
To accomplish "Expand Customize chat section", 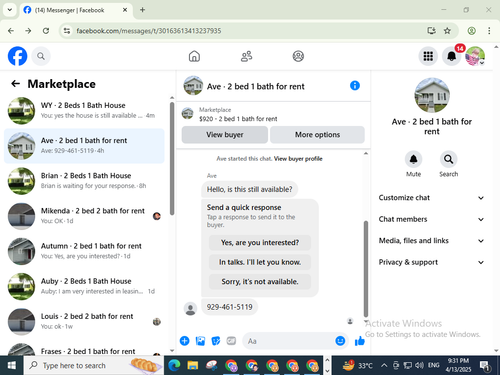I will (431, 198).
